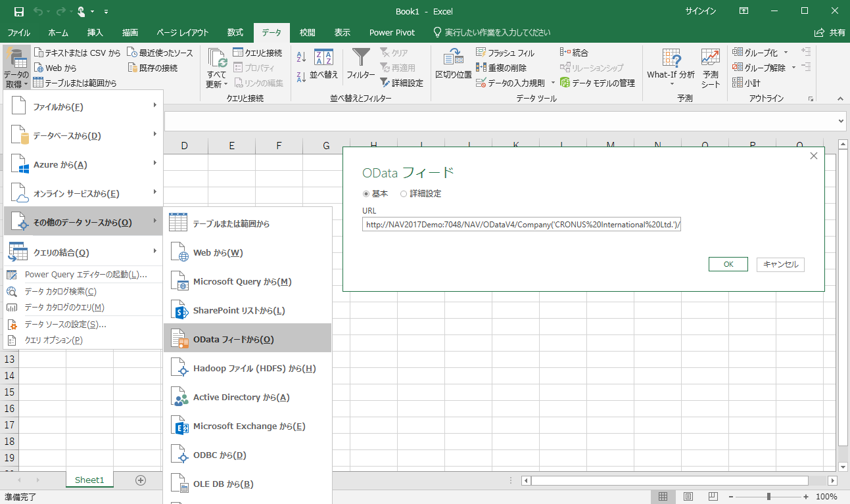Run フラッシュ フィル
The height and width of the screenshot is (504, 850).
(505, 53)
